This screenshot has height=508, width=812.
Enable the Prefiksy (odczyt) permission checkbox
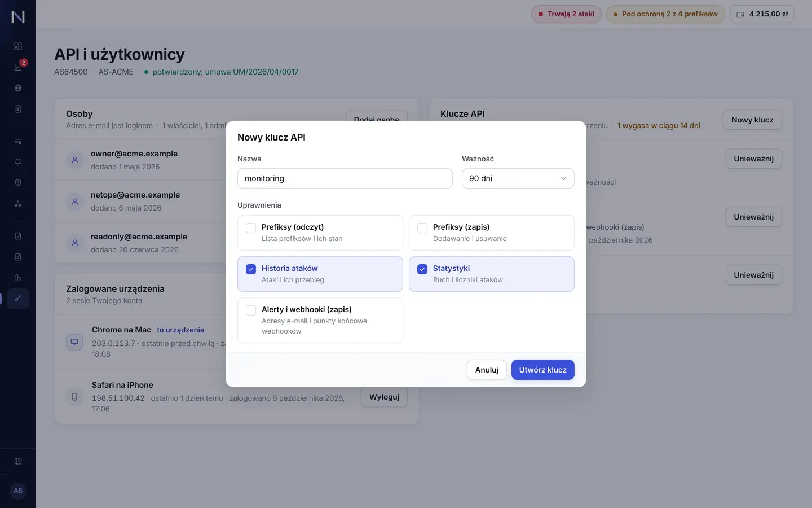(x=251, y=228)
